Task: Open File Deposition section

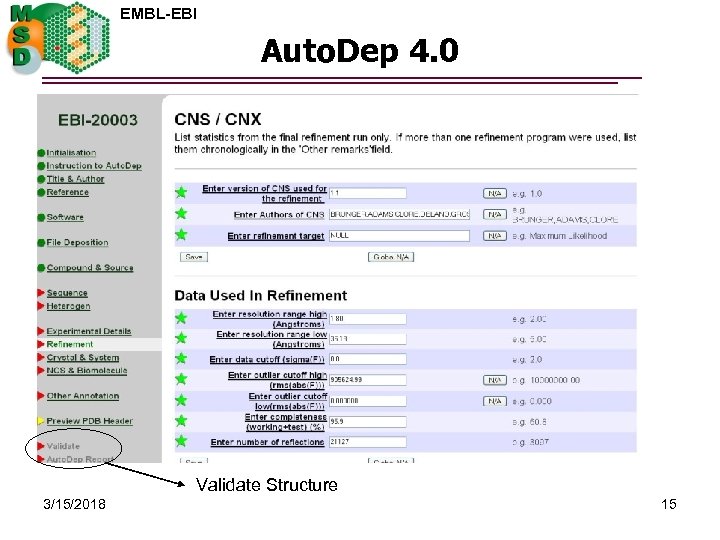Action: pos(77,242)
